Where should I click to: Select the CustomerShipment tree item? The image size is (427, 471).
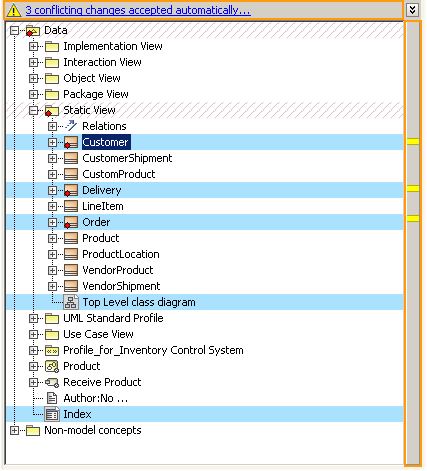pos(127,158)
